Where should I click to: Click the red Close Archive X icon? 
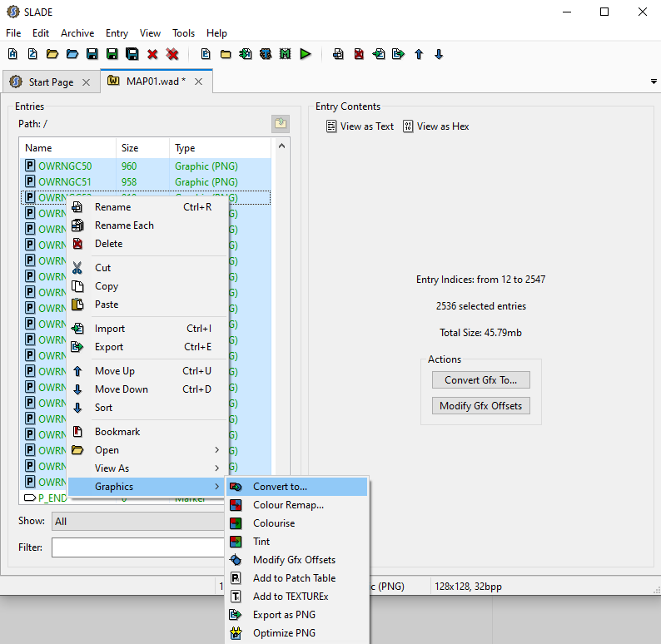tap(152, 54)
